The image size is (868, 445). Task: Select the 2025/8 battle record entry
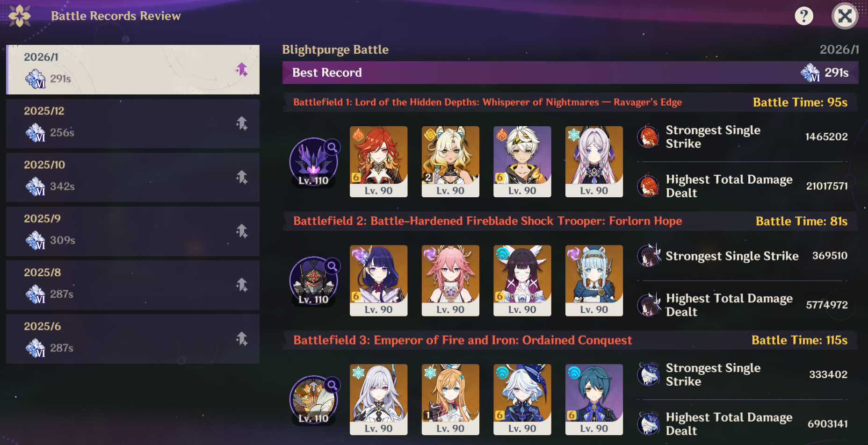click(x=133, y=285)
